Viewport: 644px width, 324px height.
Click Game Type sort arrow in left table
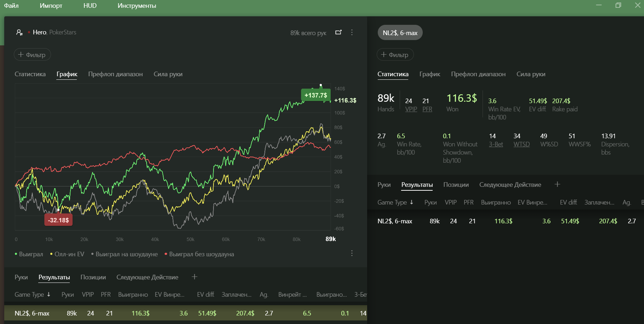(x=49, y=294)
